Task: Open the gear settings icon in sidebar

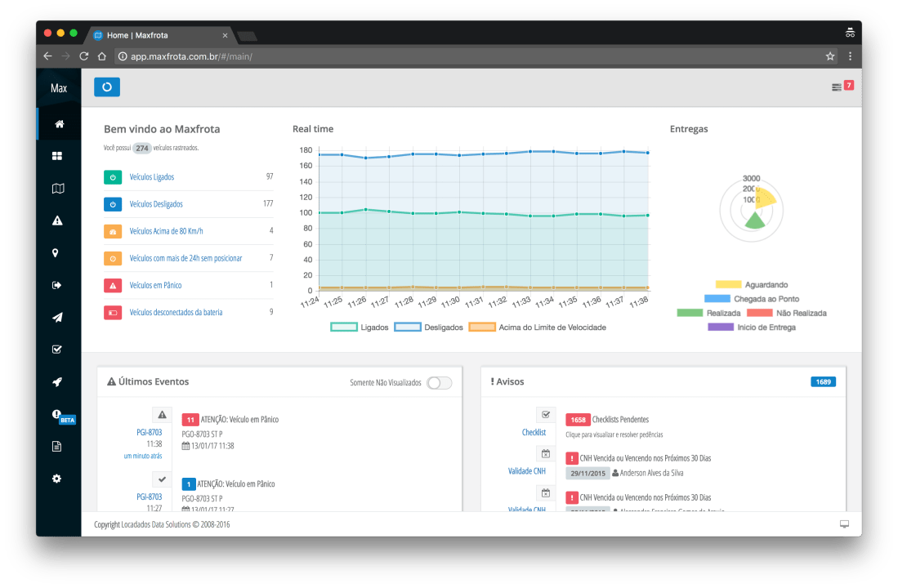Action: click(x=56, y=479)
